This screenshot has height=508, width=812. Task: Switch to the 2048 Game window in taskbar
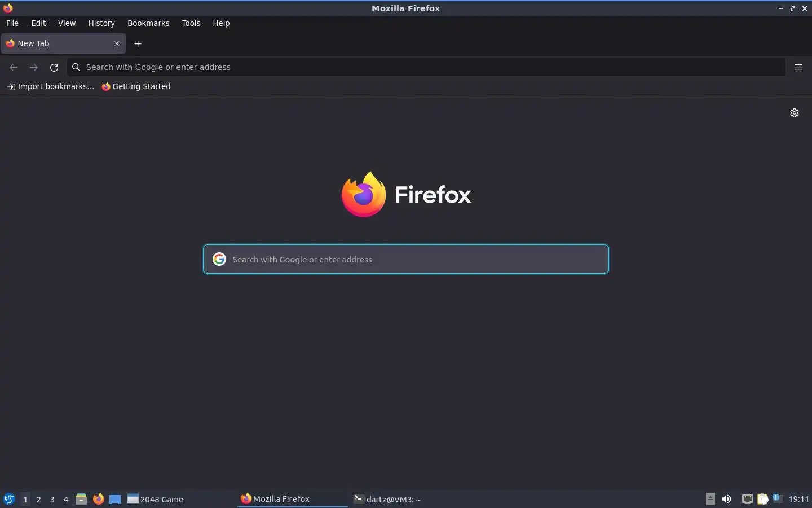coord(180,499)
